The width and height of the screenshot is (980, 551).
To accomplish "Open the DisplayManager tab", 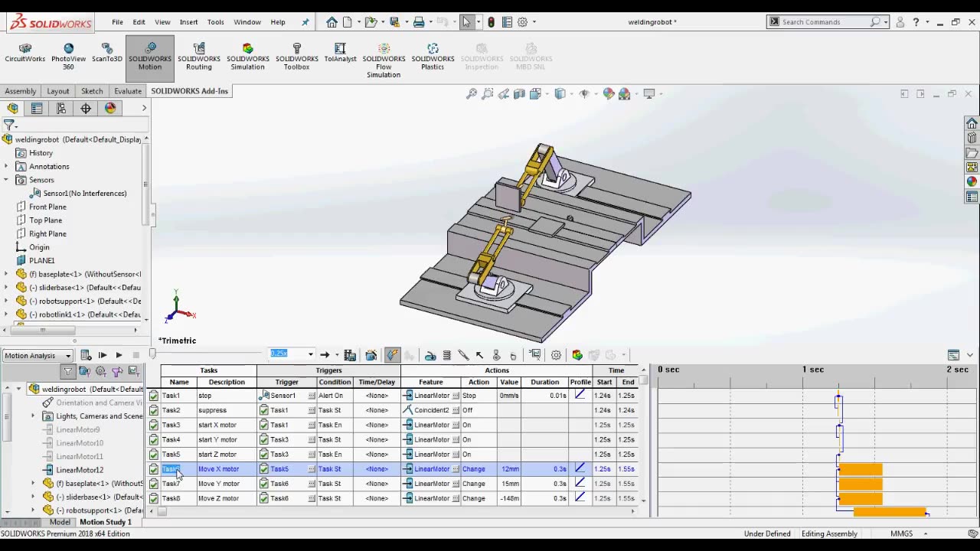I will [110, 109].
